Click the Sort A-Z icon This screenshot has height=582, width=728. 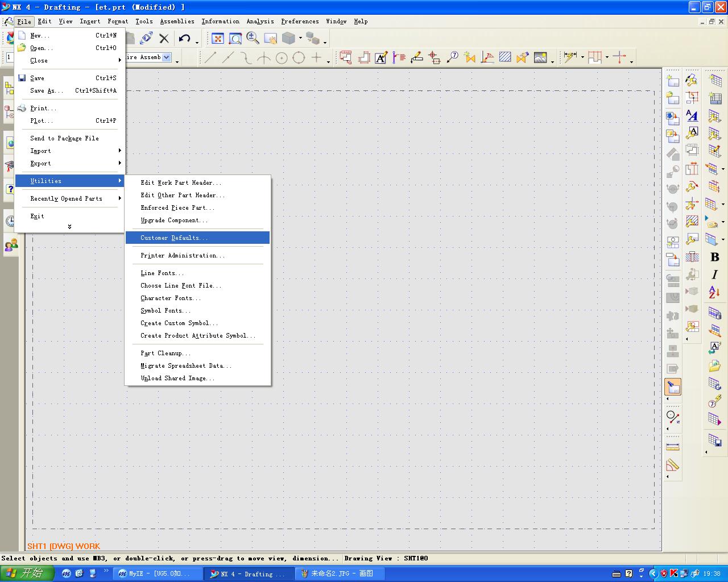[x=715, y=292]
